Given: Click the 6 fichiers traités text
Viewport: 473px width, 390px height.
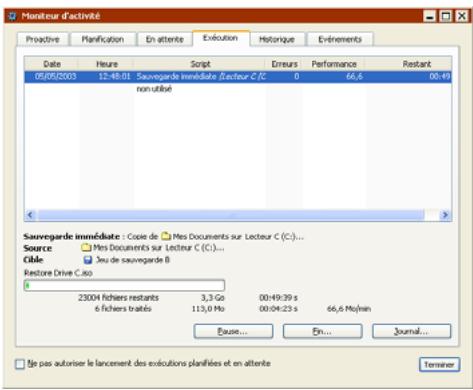Looking at the screenshot, I should click(x=123, y=309).
